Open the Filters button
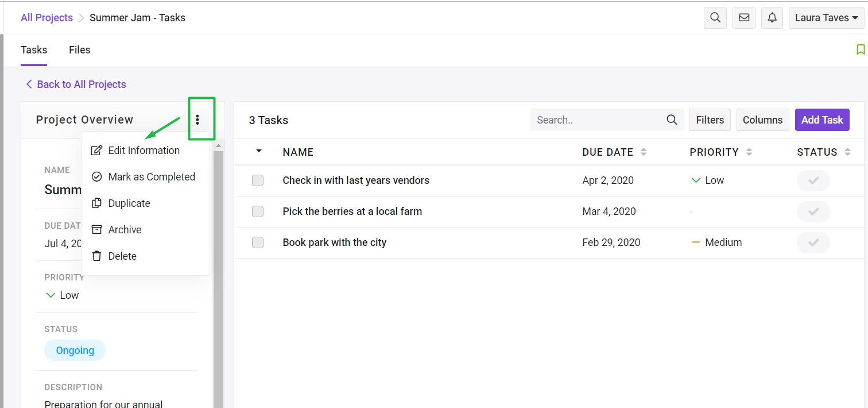Viewport: 868px width, 408px height. pos(710,120)
